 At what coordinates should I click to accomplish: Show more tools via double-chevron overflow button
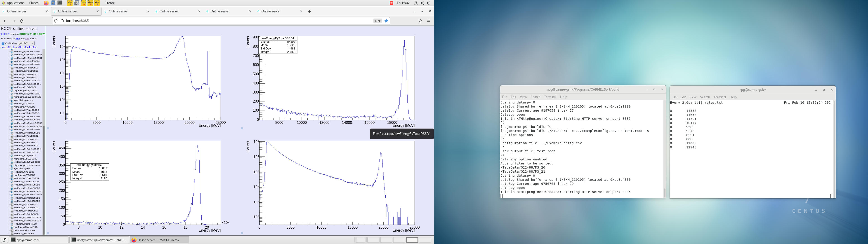420,21
